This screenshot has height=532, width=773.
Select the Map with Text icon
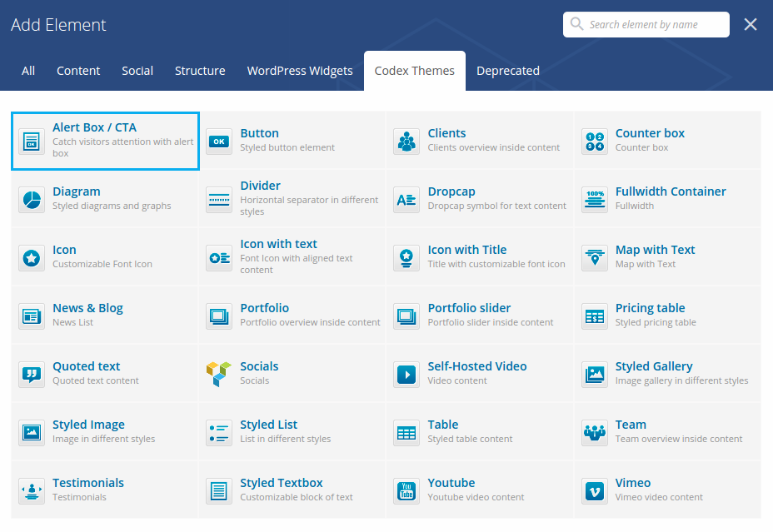tap(595, 258)
